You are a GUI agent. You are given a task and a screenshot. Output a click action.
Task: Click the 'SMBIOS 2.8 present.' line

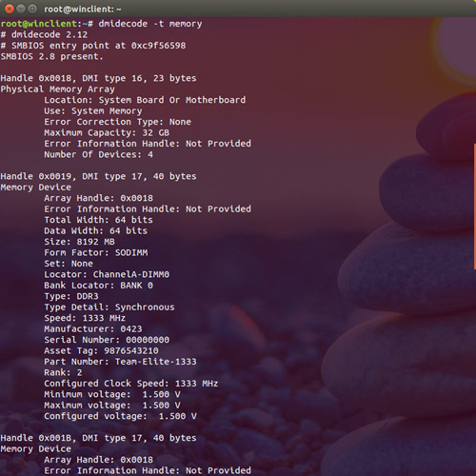pos(51,56)
